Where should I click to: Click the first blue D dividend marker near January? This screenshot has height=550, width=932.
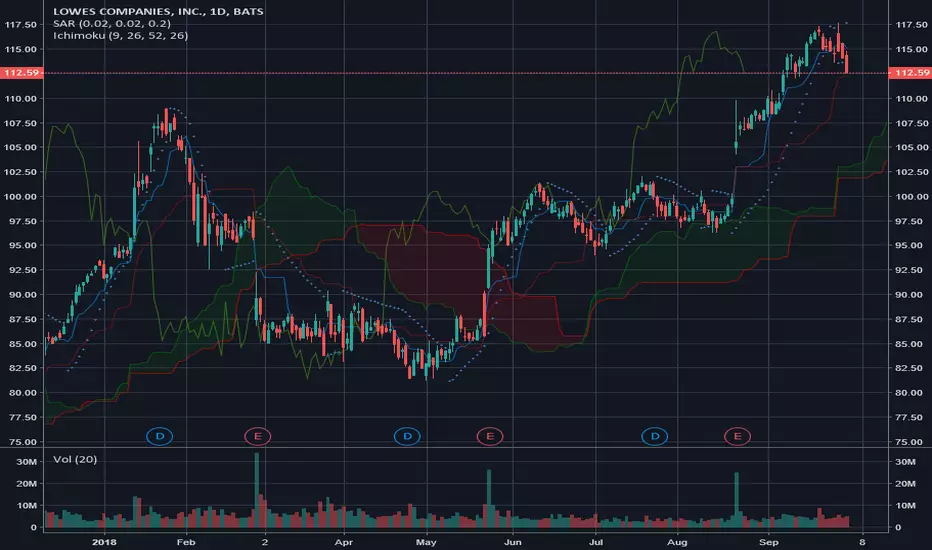(x=159, y=436)
